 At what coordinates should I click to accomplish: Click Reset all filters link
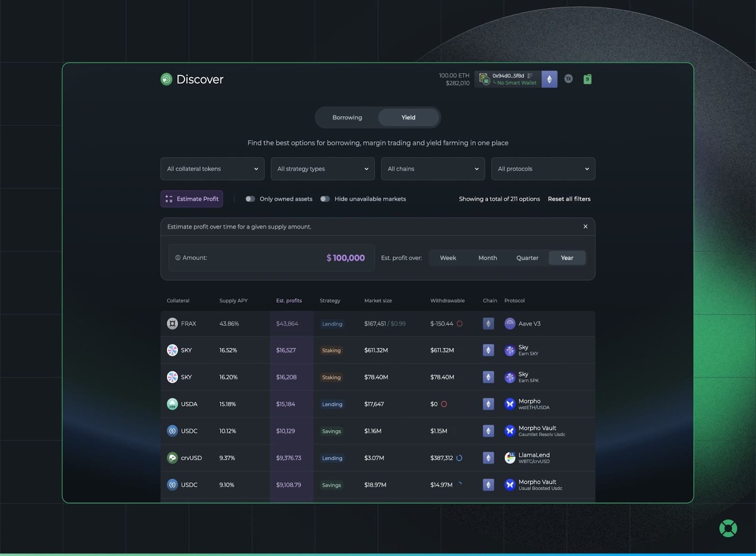[569, 199]
